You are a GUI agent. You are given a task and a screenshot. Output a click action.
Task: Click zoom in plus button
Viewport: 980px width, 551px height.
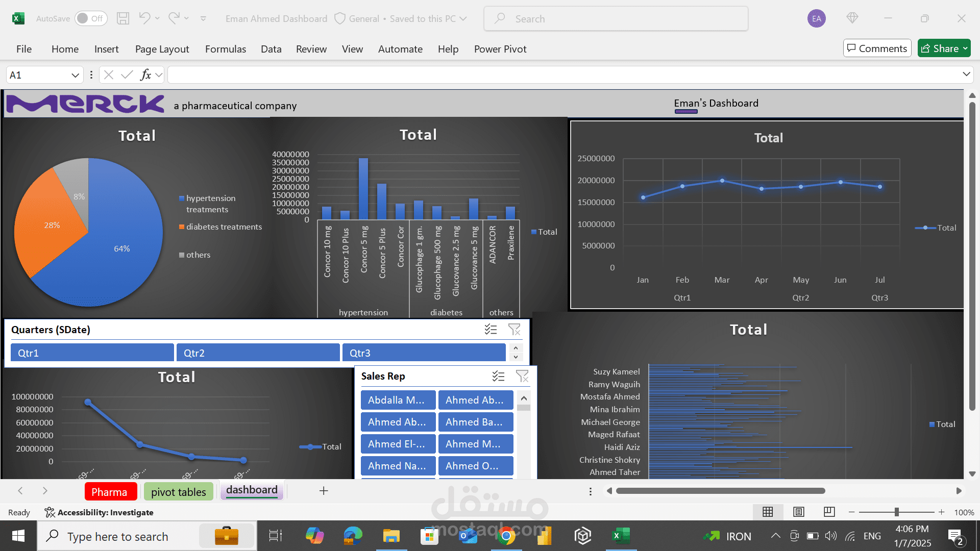point(942,512)
